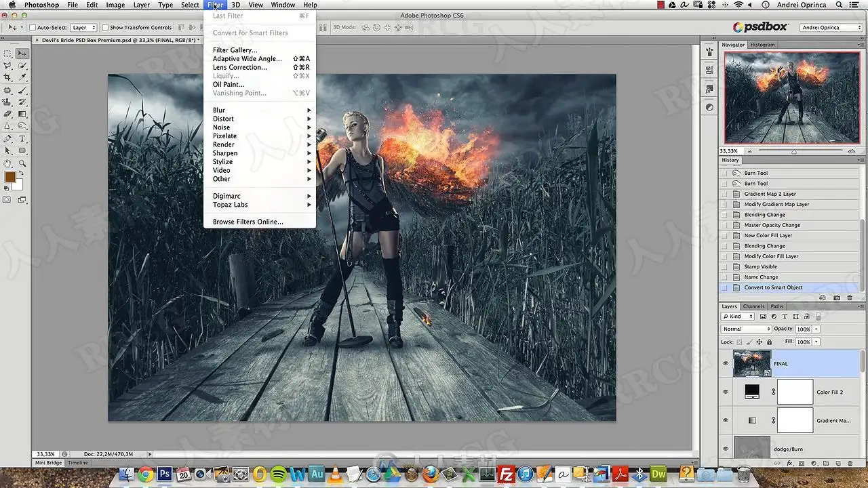Select the Gradient tool
Viewport: 868px width, 488px height.
pyautogui.click(x=22, y=114)
